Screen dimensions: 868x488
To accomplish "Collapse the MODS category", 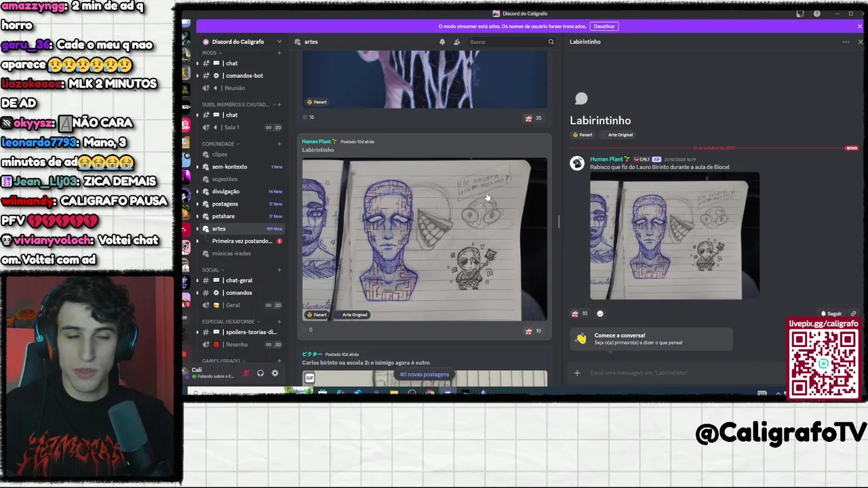I will tap(211, 53).
